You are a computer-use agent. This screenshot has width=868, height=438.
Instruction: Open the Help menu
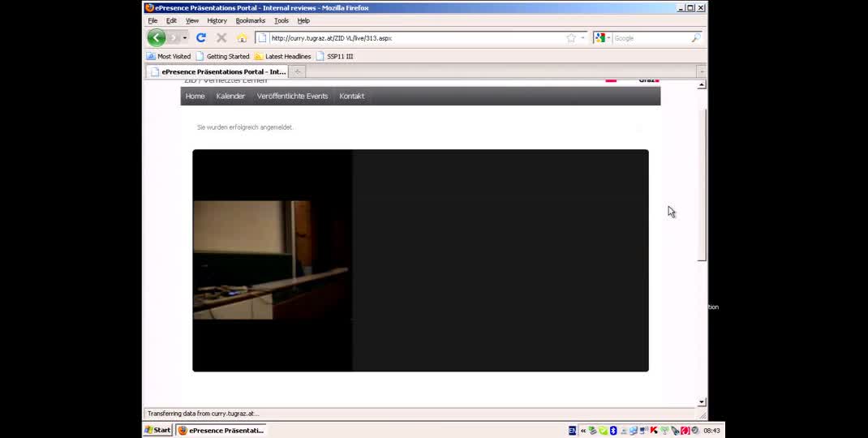pyautogui.click(x=303, y=20)
